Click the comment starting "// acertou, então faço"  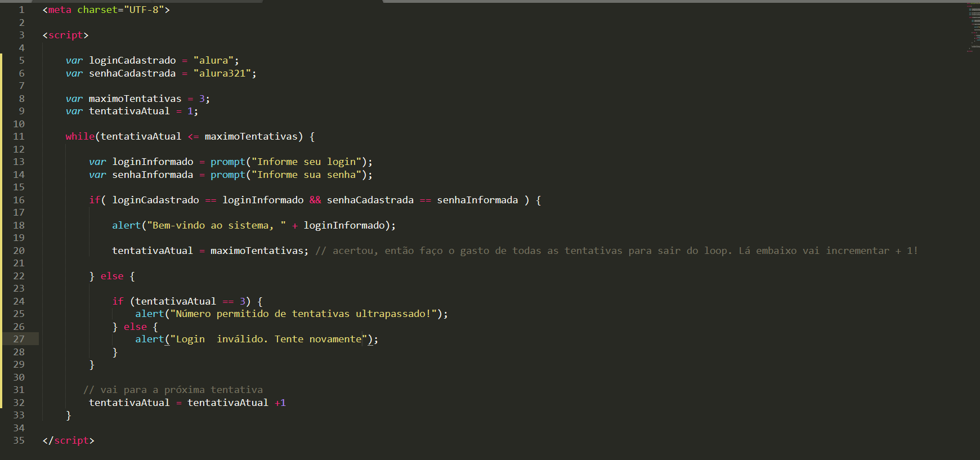tap(616, 251)
